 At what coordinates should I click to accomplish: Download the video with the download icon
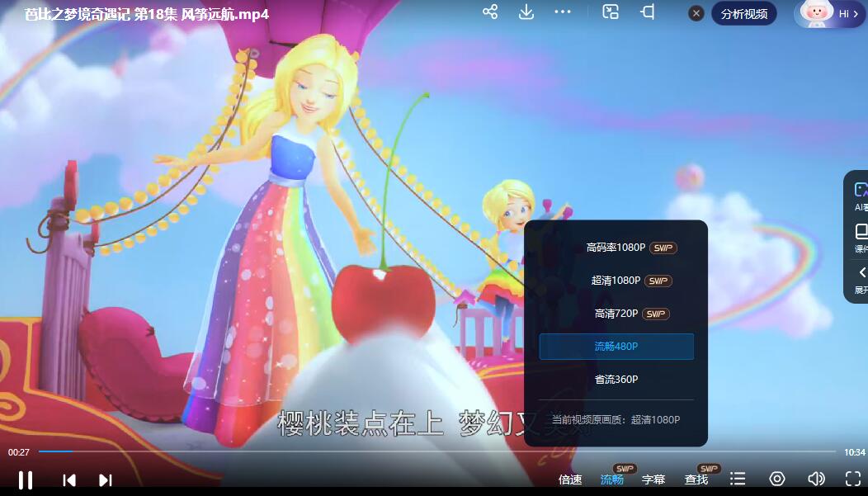click(x=526, y=12)
